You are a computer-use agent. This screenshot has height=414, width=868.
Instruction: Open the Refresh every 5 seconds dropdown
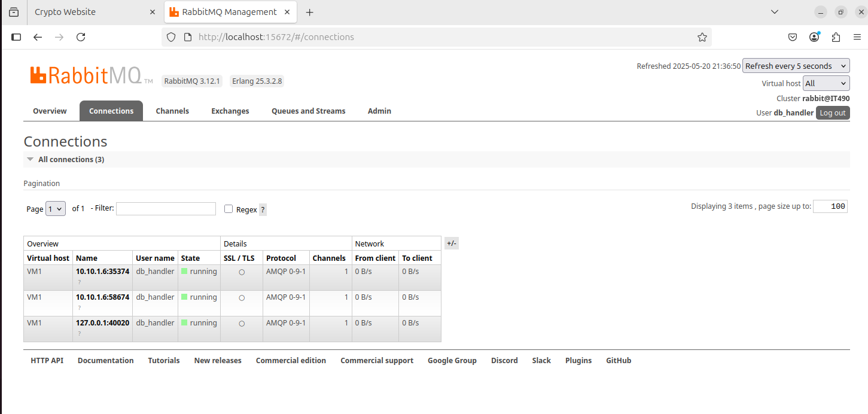[x=796, y=66]
